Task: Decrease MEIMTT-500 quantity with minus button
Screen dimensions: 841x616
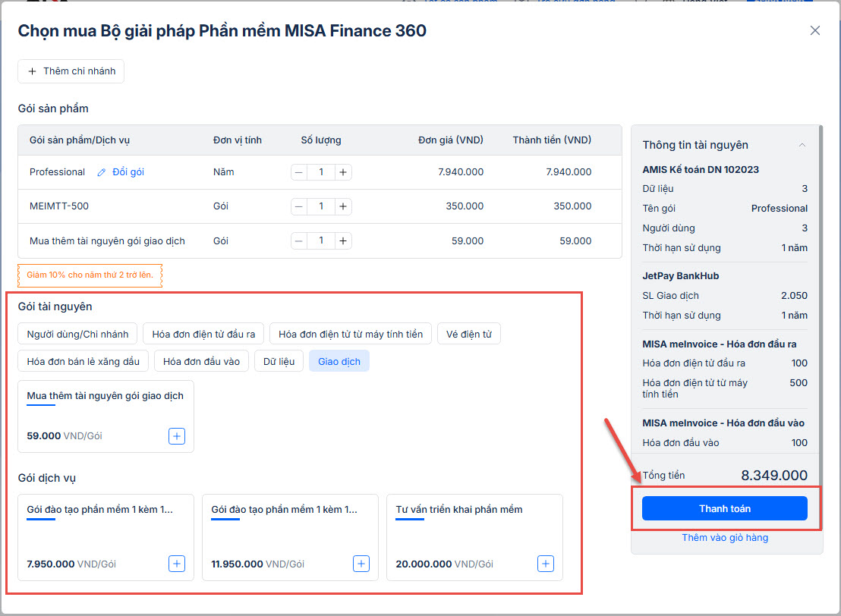Action: point(299,206)
